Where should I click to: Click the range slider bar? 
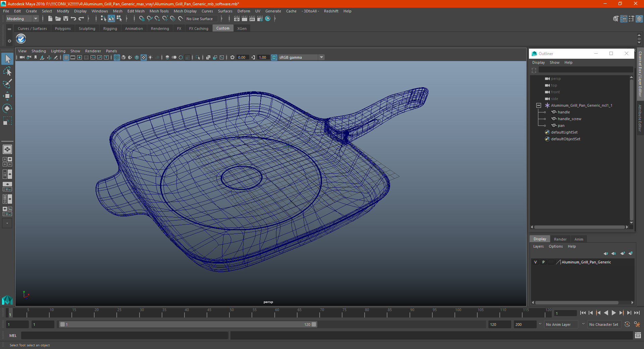tap(188, 325)
